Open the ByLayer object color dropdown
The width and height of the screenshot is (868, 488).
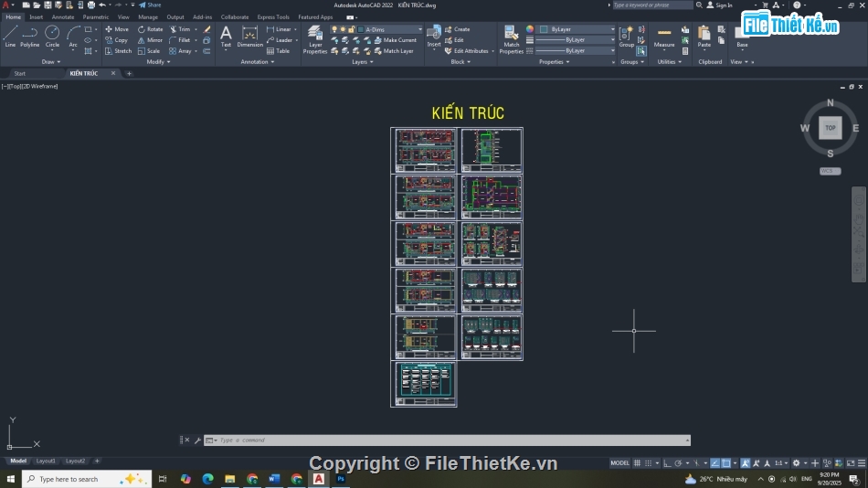pos(577,29)
